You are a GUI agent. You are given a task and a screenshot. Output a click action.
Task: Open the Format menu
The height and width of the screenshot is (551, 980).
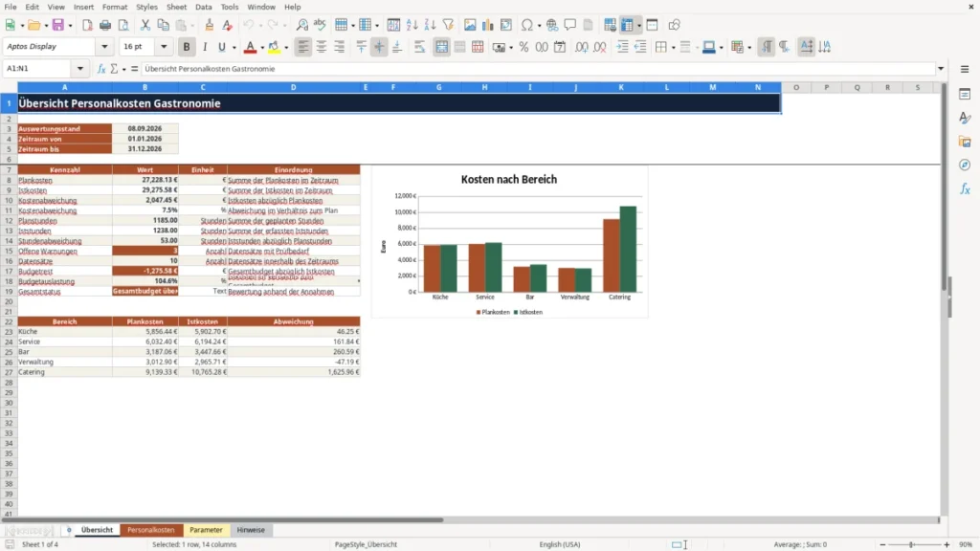pos(115,7)
